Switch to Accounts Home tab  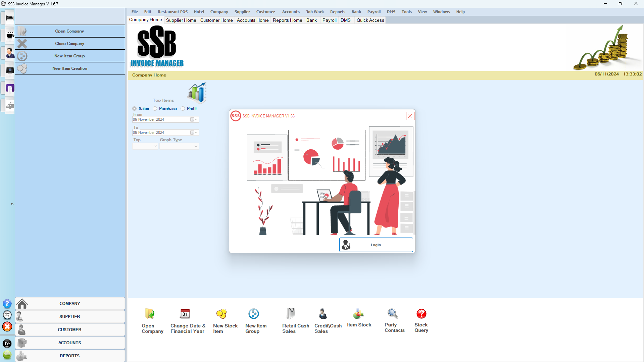coord(253,20)
